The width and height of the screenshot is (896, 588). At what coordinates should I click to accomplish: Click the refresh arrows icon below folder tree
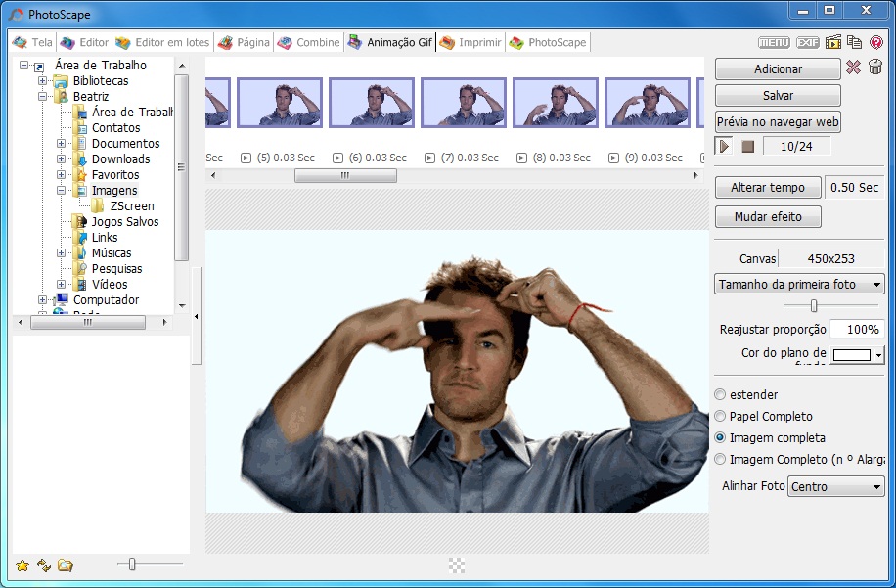click(44, 565)
